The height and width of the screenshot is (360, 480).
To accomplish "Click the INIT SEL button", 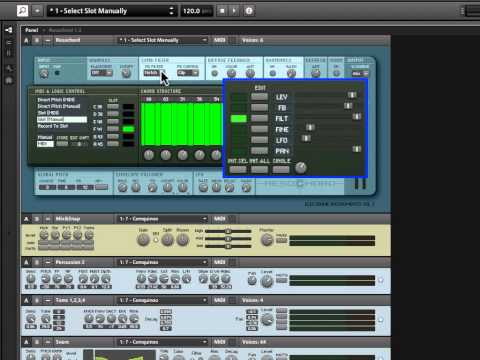I will point(238,169).
